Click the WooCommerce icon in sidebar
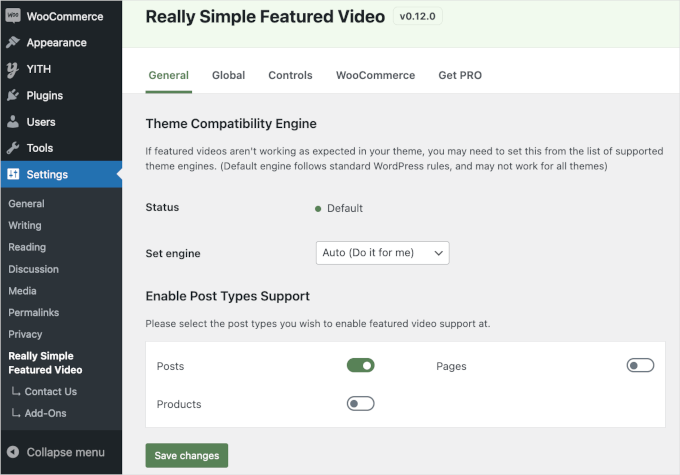 click(x=13, y=16)
